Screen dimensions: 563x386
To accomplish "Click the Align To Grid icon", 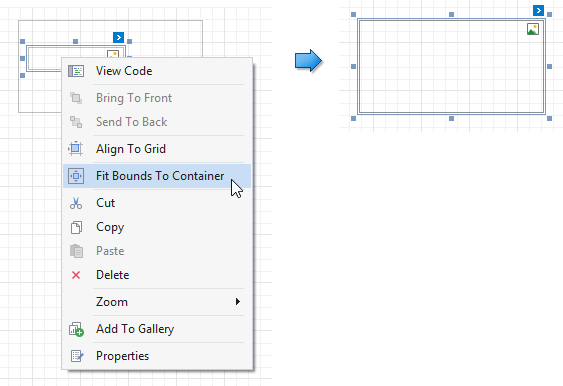I will coord(76,149).
